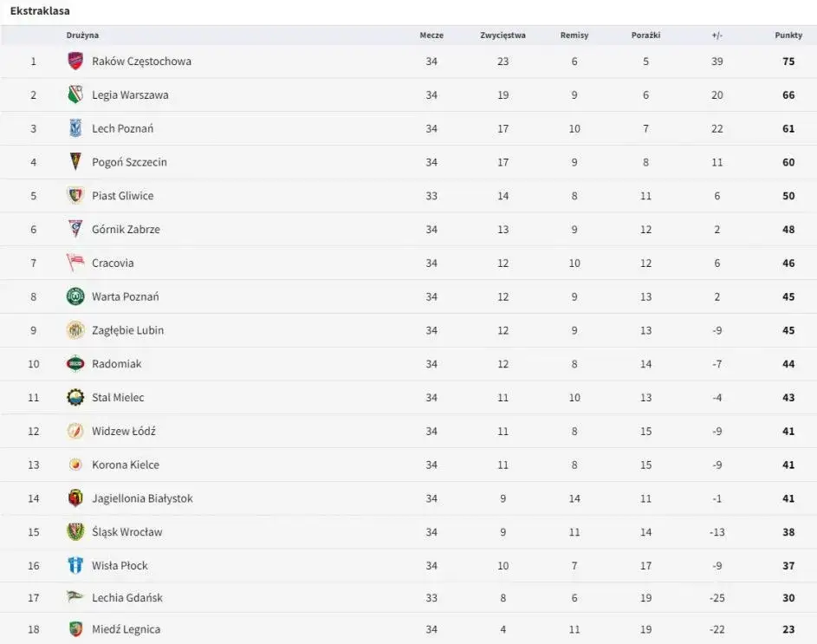The height and width of the screenshot is (644, 817).
Task: Click the Stal Mielec gear logo
Action: [75, 397]
